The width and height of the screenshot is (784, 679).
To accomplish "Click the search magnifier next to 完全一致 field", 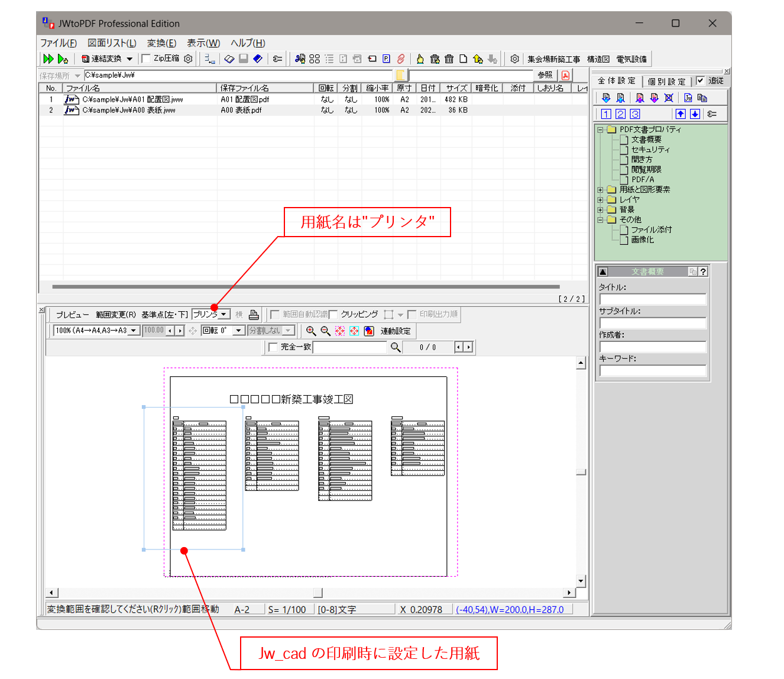I will pyautogui.click(x=394, y=348).
